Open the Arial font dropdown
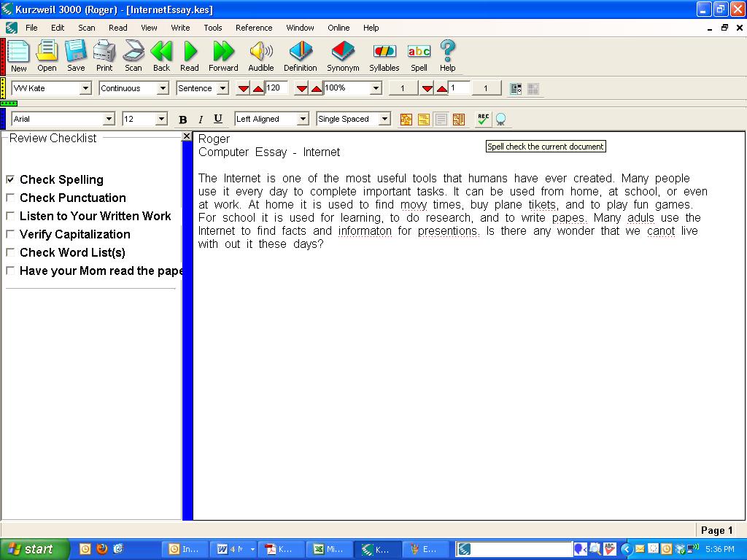 (109, 119)
